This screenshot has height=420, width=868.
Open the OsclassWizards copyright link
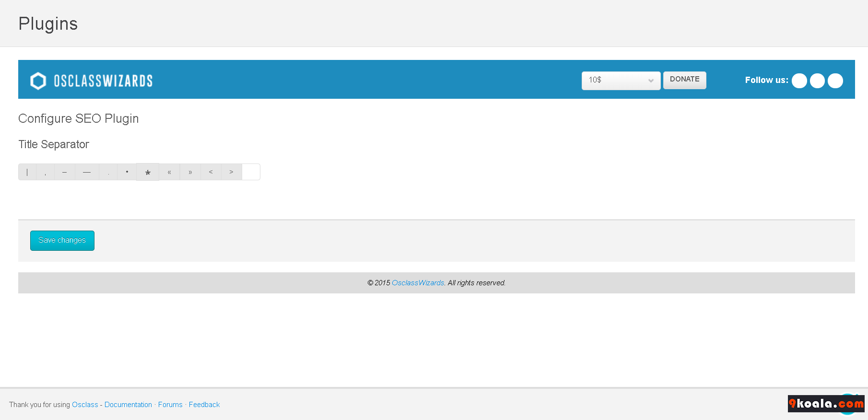click(x=418, y=283)
